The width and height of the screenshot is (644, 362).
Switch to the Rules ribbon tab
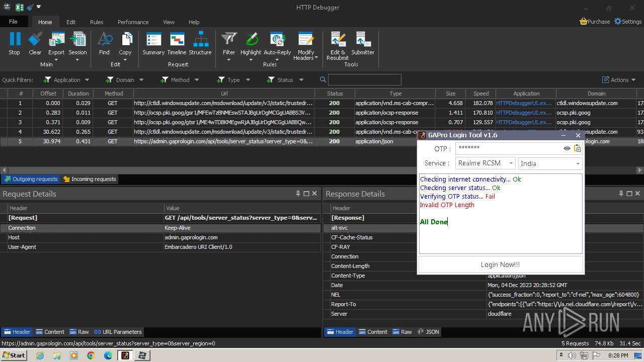pyautogui.click(x=97, y=22)
